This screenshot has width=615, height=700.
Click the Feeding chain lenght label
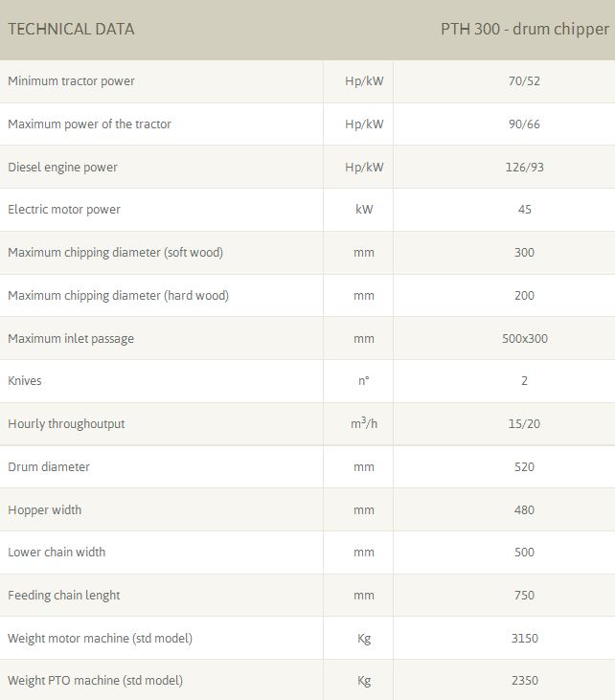pyautogui.click(x=64, y=596)
